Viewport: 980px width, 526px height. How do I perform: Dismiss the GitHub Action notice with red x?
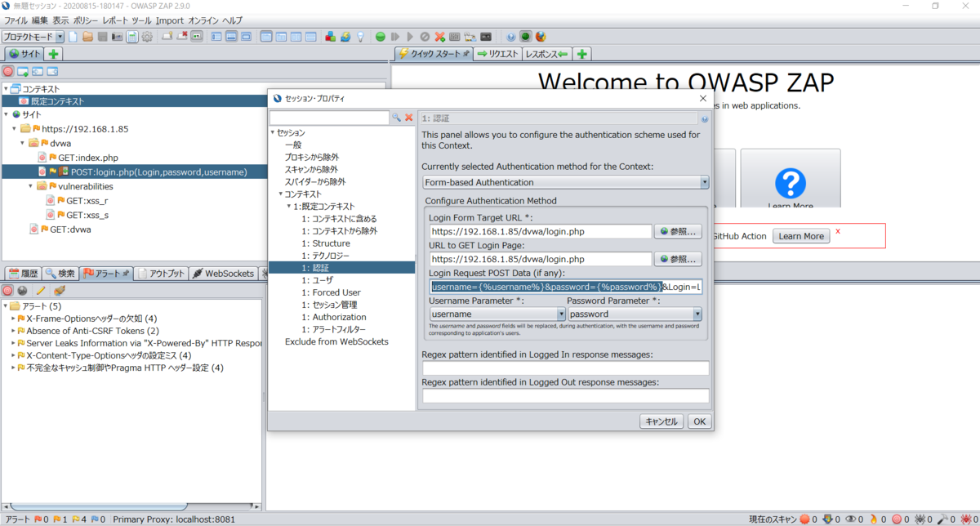coord(837,231)
